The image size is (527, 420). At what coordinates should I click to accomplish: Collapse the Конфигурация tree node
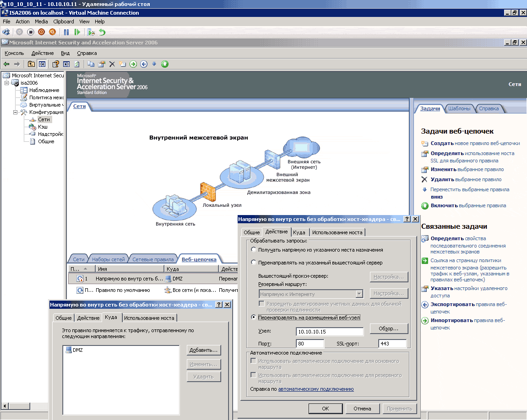coord(15,112)
